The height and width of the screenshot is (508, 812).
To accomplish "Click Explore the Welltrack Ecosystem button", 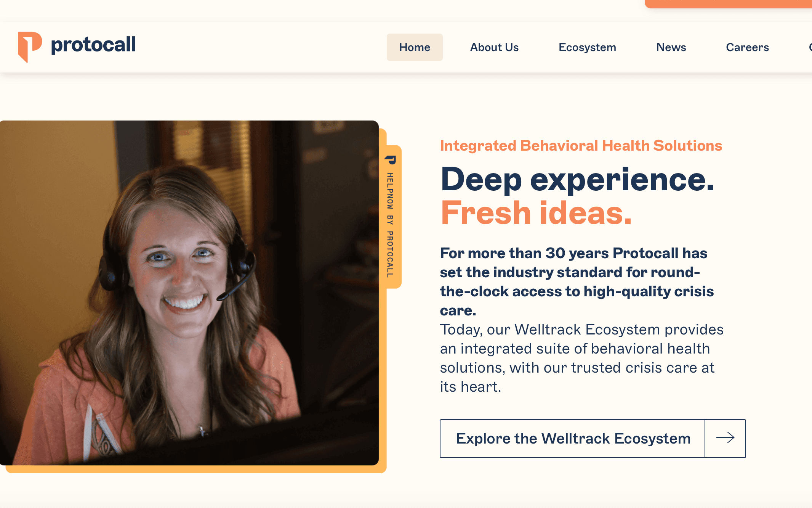I will click(573, 439).
